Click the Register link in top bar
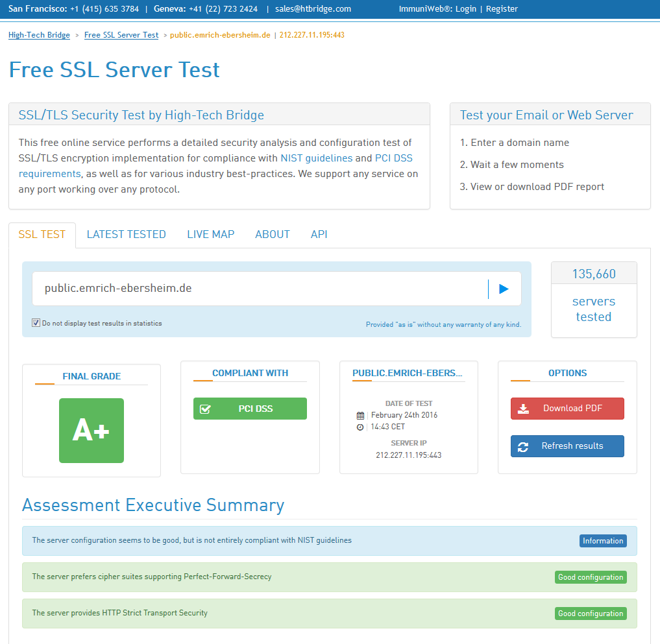The width and height of the screenshot is (660, 644). (x=502, y=9)
